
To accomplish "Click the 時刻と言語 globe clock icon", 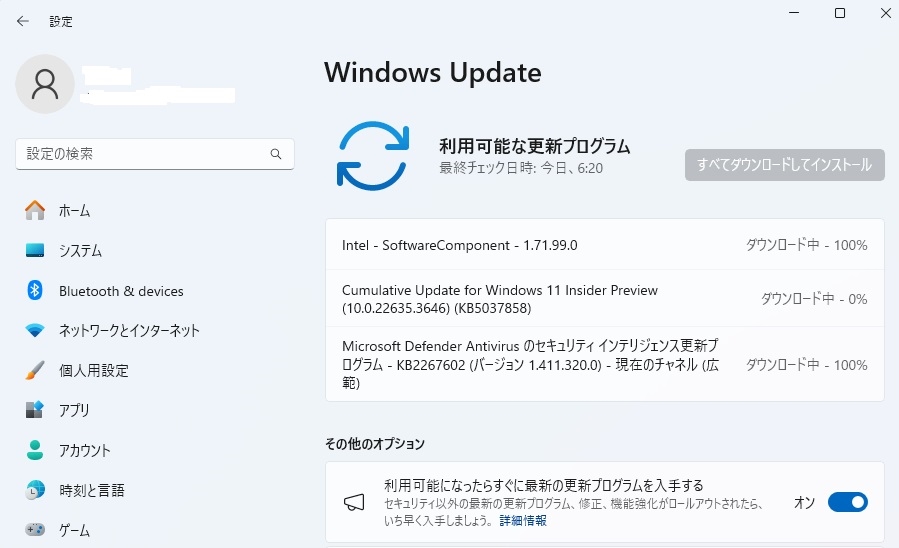I will (35, 490).
